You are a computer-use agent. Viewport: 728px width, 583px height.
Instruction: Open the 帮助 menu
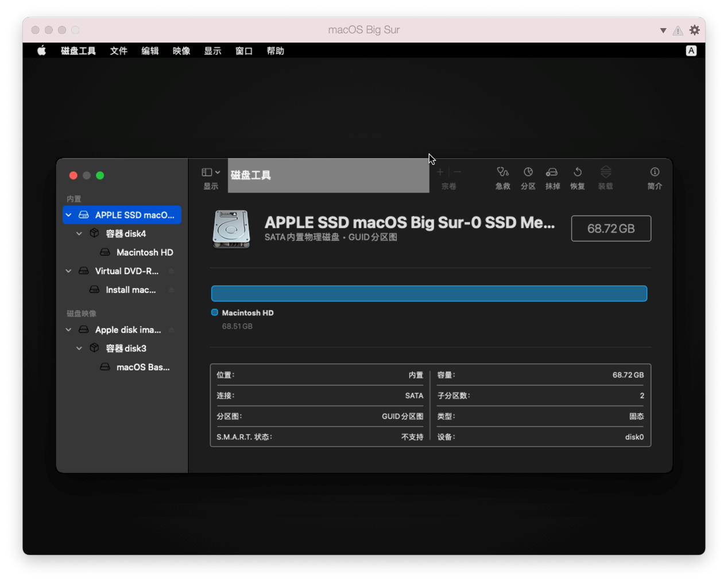pos(275,51)
